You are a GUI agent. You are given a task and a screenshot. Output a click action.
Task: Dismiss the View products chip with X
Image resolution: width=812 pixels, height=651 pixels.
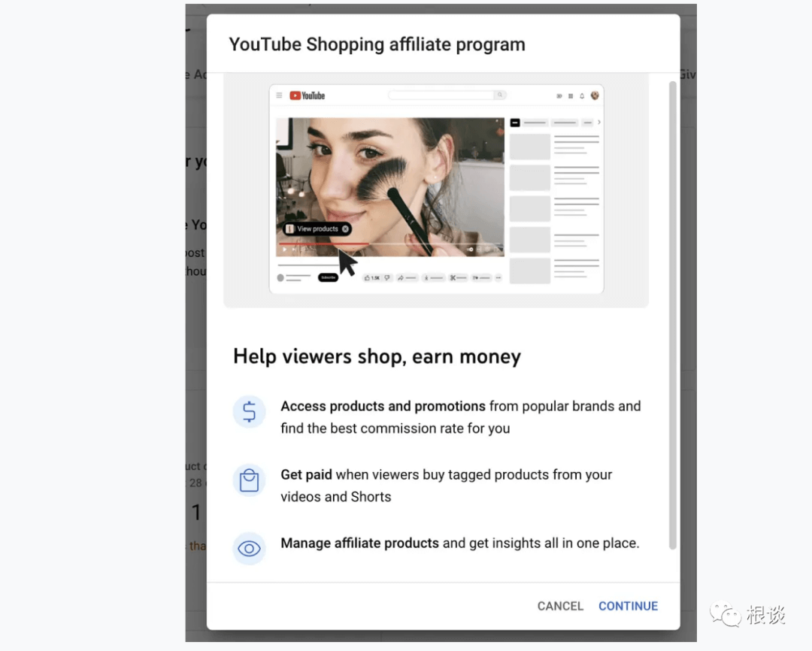pos(345,229)
